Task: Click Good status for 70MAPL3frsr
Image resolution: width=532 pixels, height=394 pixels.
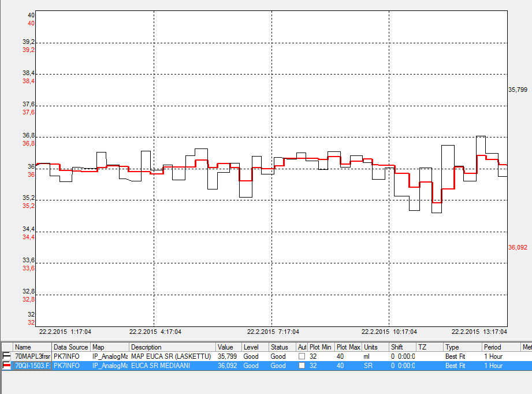Action: point(278,356)
